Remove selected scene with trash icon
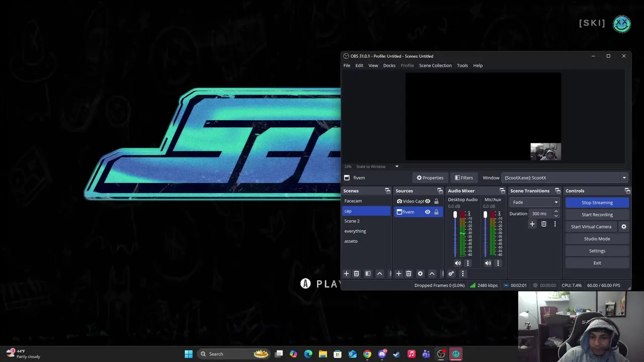The image size is (644, 362). point(356,274)
